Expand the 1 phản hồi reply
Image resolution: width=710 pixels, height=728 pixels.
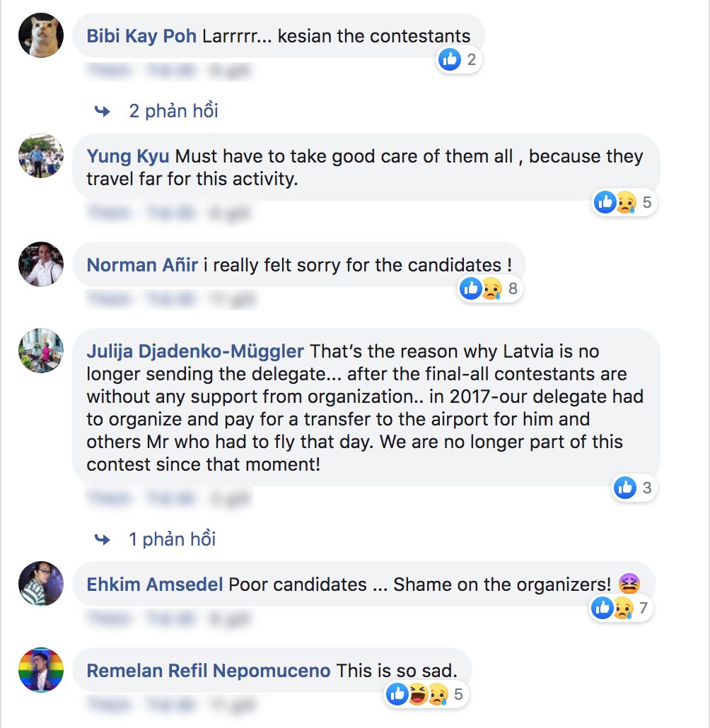pos(172,540)
